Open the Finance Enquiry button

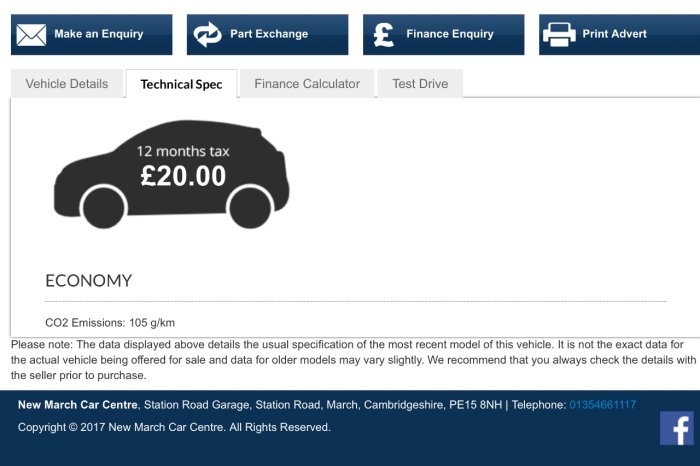444,34
